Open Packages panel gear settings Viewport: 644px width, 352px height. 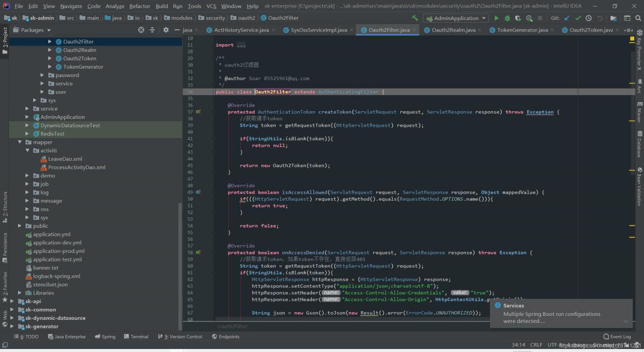click(166, 30)
